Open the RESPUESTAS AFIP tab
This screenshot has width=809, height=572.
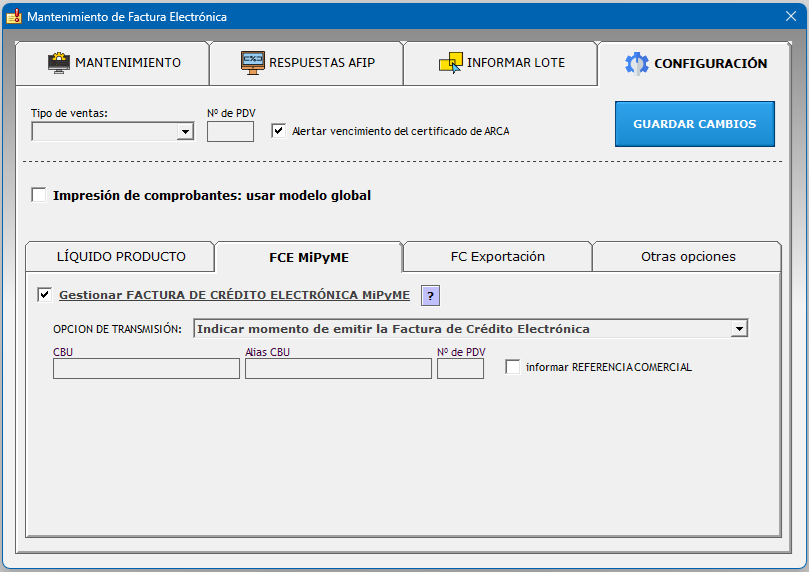306,63
